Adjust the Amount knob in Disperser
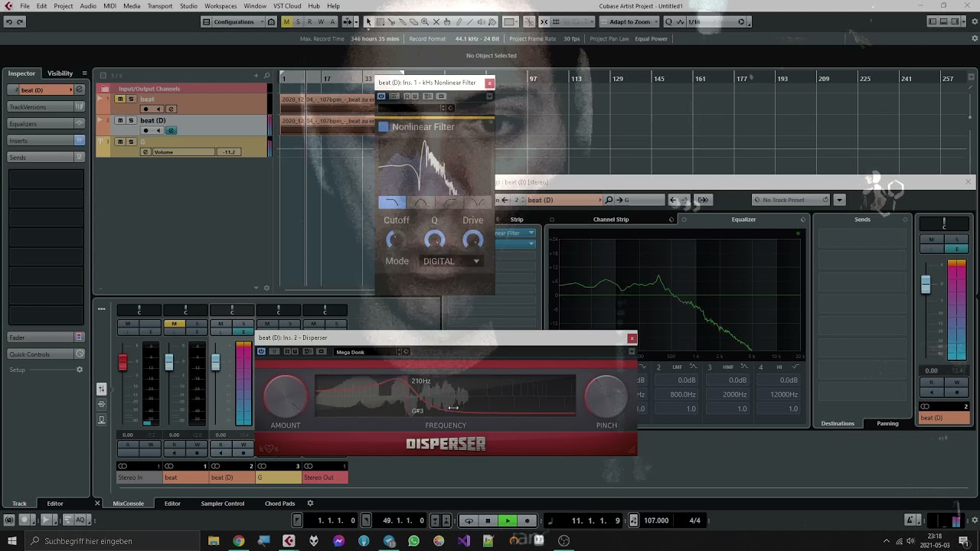 (x=285, y=396)
